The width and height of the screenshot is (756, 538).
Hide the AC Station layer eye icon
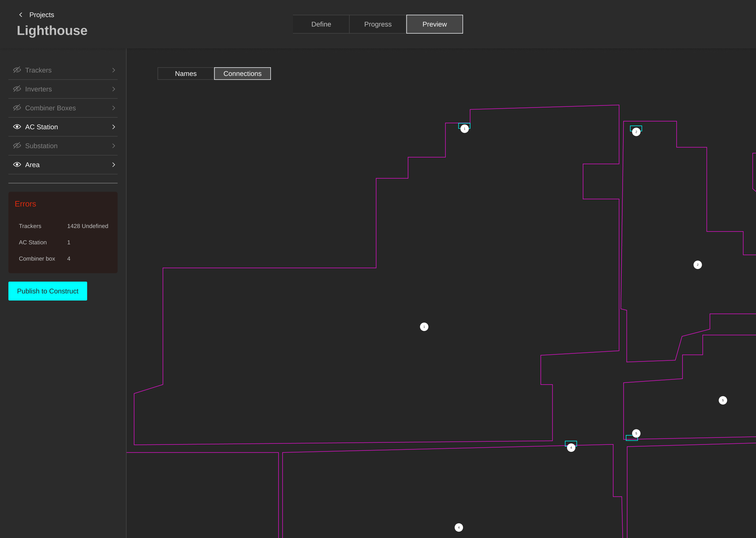[x=17, y=127]
